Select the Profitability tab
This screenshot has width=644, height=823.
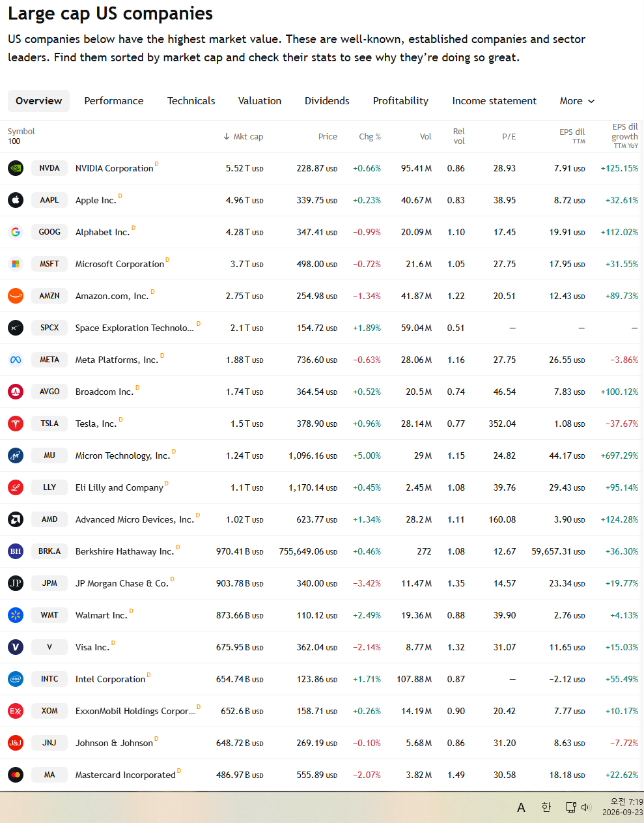(400, 101)
